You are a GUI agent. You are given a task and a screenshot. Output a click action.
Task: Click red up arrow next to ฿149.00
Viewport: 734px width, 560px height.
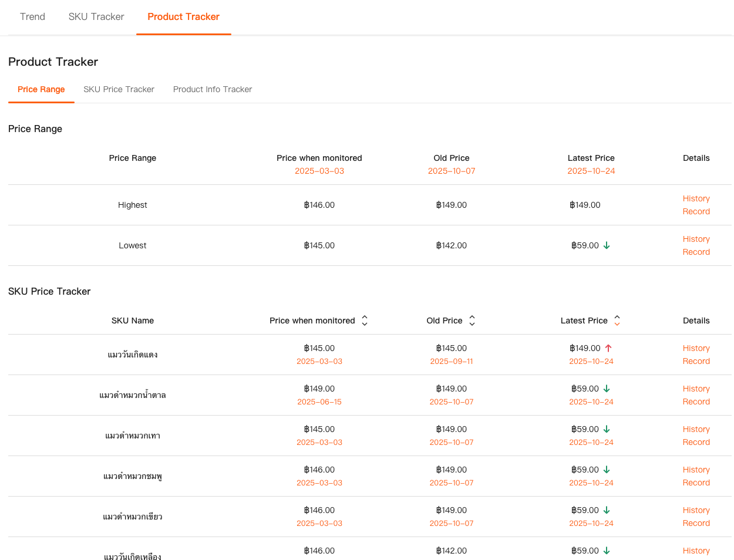(608, 348)
